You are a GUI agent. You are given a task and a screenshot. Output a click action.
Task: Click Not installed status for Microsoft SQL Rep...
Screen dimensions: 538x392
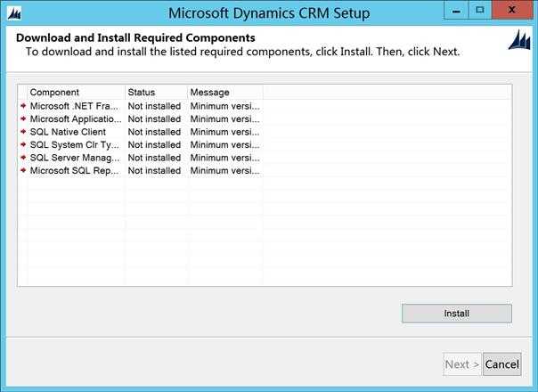pos(154,170)
